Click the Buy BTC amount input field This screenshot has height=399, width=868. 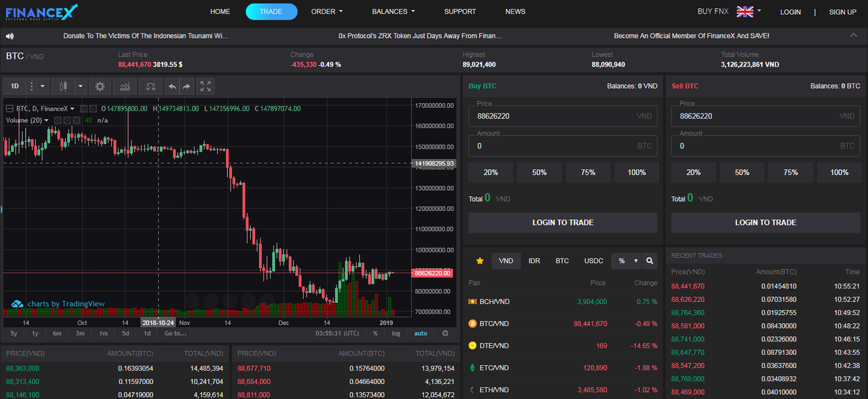[563, 146]
